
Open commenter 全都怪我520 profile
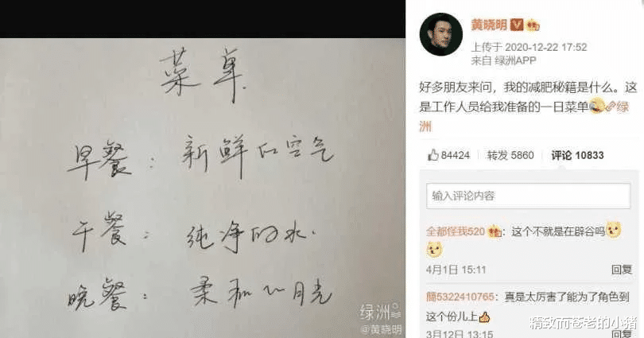(455, 231)
